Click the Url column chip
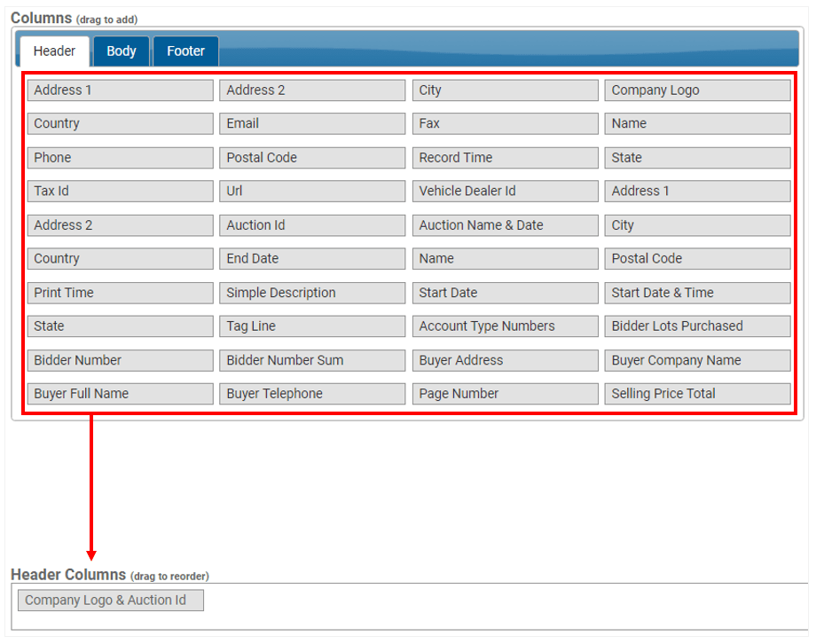The width and height of the screenshot is (816, 644). 312,191
